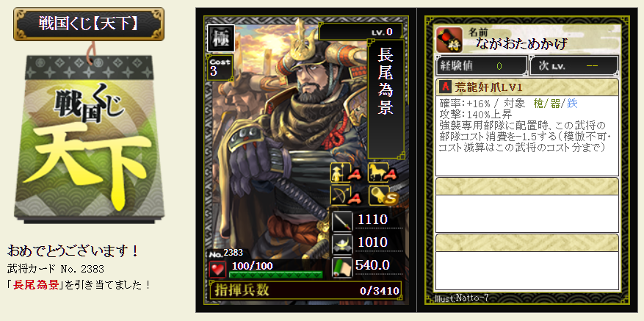This screenshot has height=321, width=644.
Task: Click the green HP gauge bar
Action: [275, 275]
